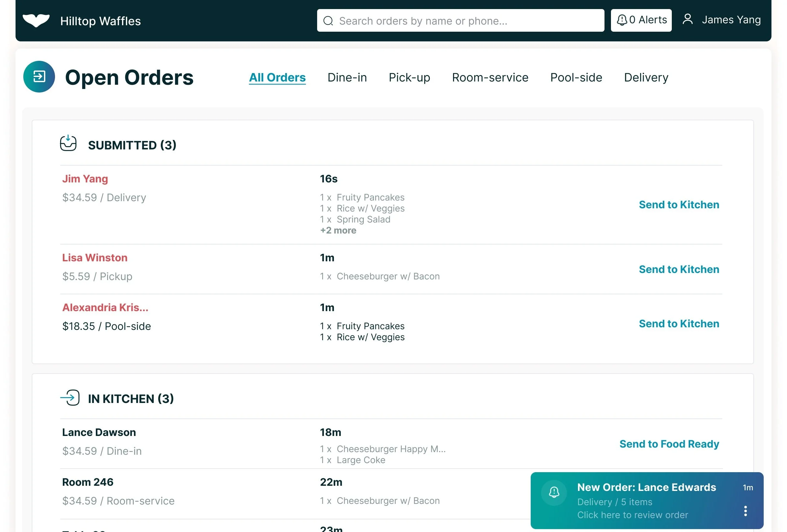Open the notification three-dot menu
Viewport: 787px width, 532px height.
tap(745, 511)
